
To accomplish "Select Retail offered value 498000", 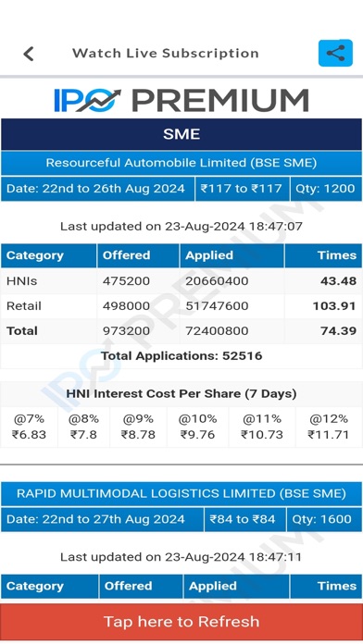I will click(126, 306).
